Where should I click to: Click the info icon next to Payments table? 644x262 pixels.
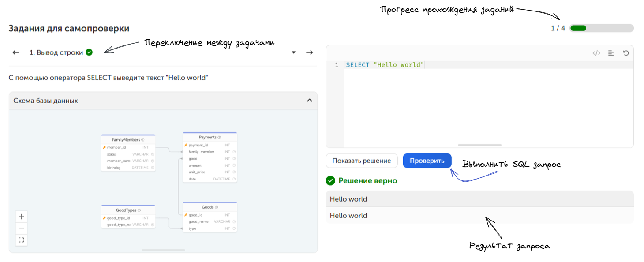pos(219,137)
